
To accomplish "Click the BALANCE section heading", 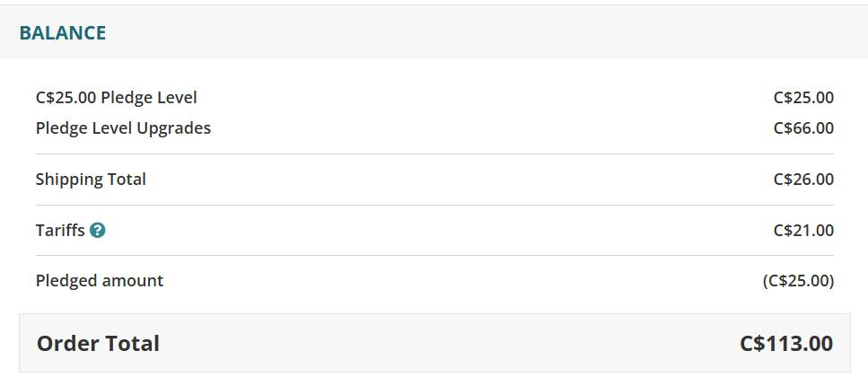I will [x=63, y=33].
